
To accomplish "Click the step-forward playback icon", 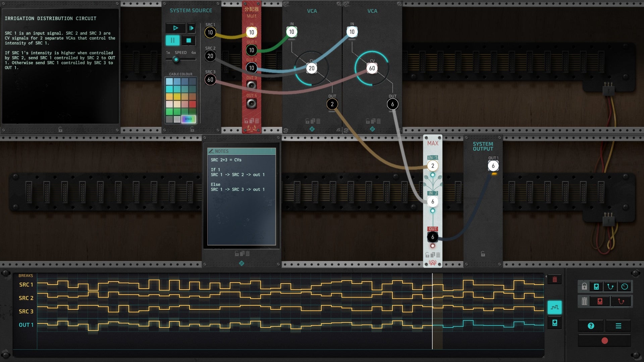I will pyautogui.click(x=191, y=28).
